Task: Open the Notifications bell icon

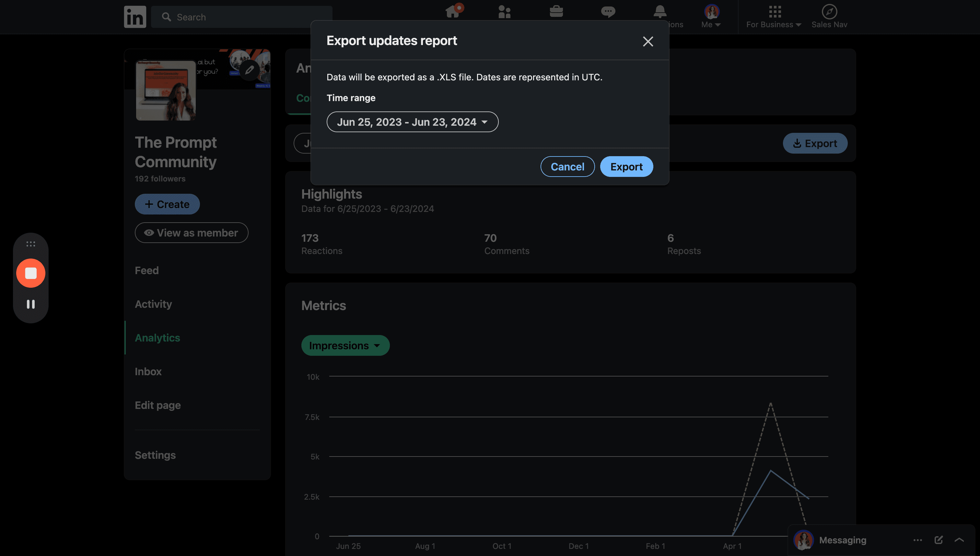Action: 659,12
